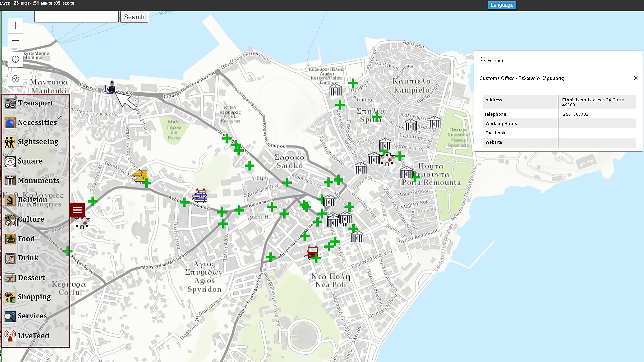The height and width of the screenshot is (362, 644).
Task: Click the Working Hours row label
Action: [501, 124]
